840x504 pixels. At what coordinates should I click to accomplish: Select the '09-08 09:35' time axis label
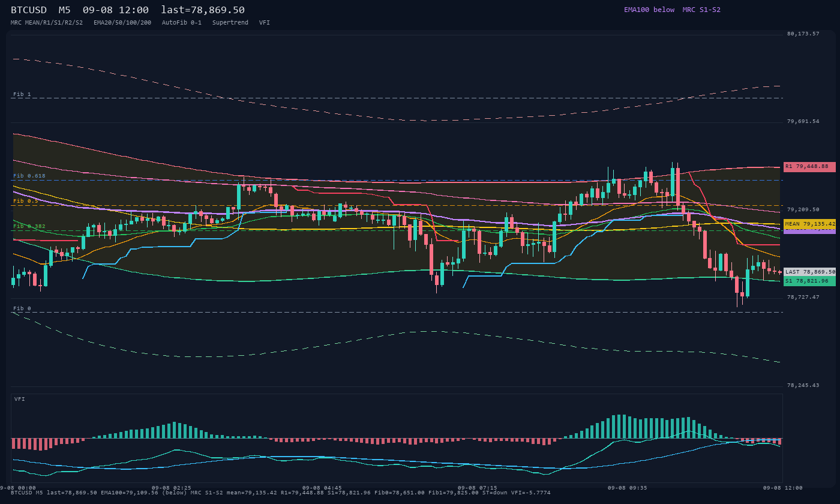point(628,488)
